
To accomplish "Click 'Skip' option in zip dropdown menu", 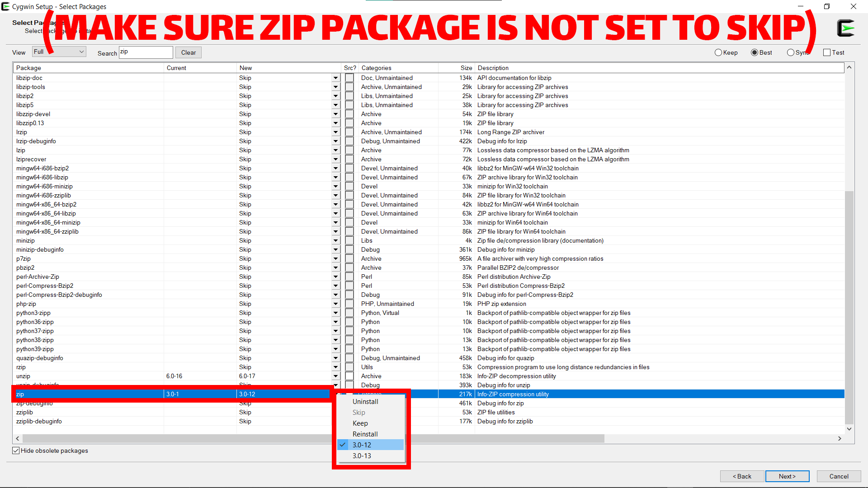I will 359,412.
